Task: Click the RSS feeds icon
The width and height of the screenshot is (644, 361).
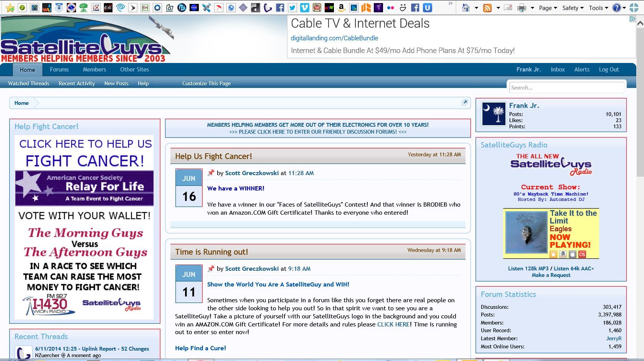Action: [x=487, y=8]
